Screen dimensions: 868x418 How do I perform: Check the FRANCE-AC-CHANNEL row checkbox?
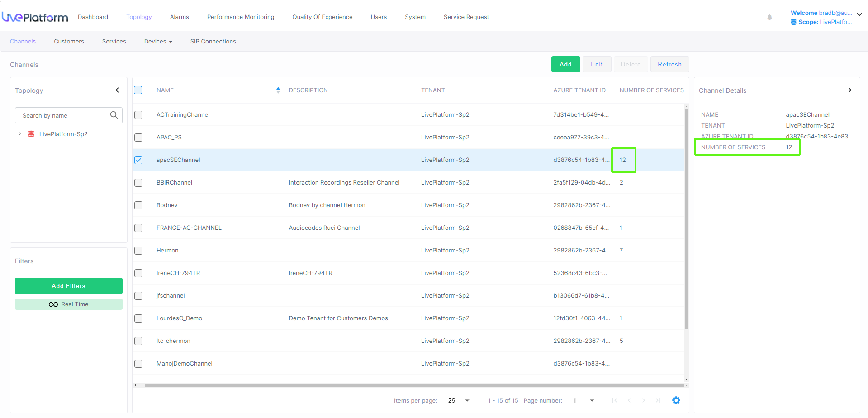pos(138,228)
